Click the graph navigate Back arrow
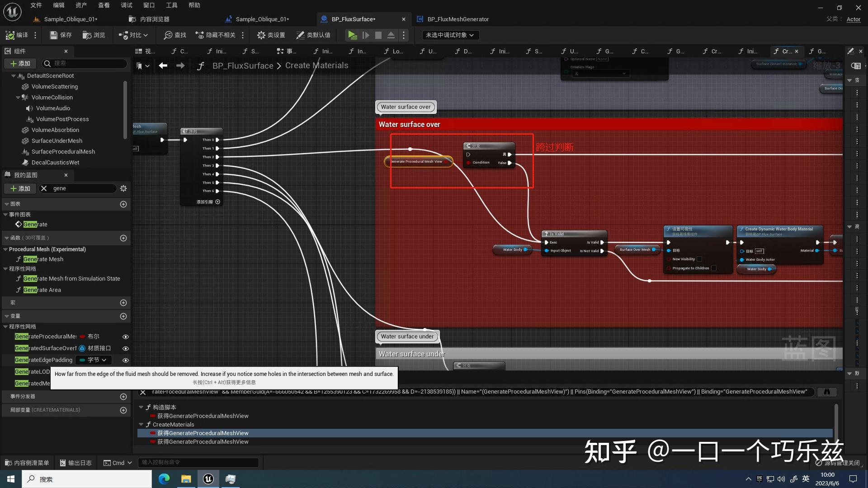The height and width of the screenshot is (488, 868). pos(163,66)
